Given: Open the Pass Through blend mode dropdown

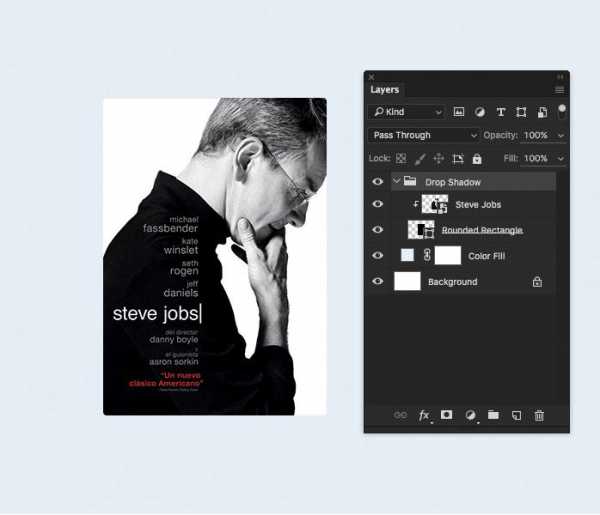Looking at the screenshot, I should click(424, 135).
